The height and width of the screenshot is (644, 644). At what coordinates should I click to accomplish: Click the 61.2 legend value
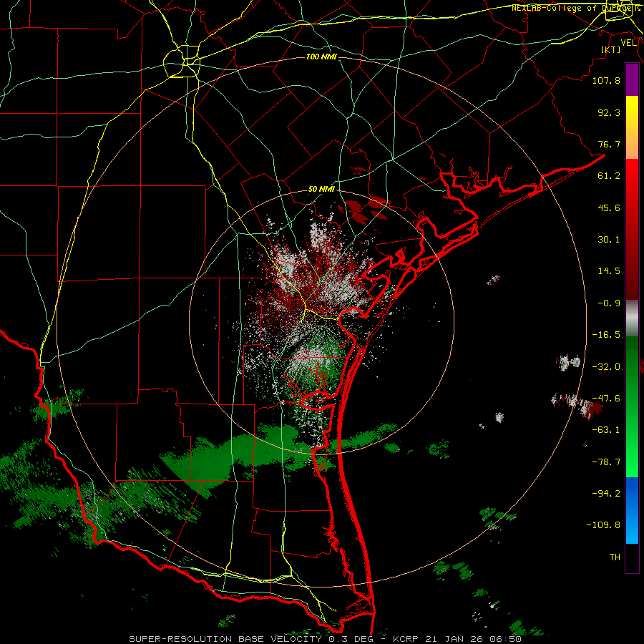point(609,176)
